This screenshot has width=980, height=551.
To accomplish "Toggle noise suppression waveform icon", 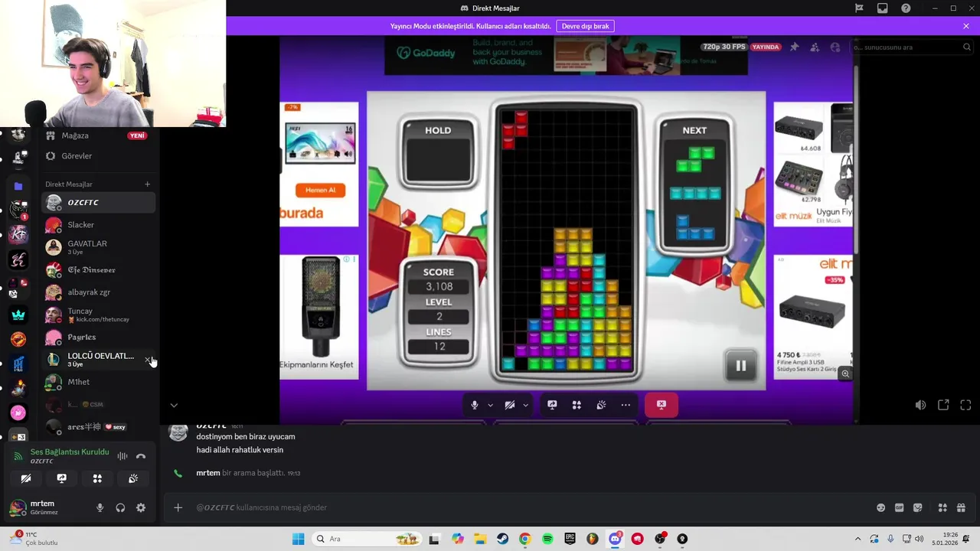I will pyautogui.click(x=122, y=456).
